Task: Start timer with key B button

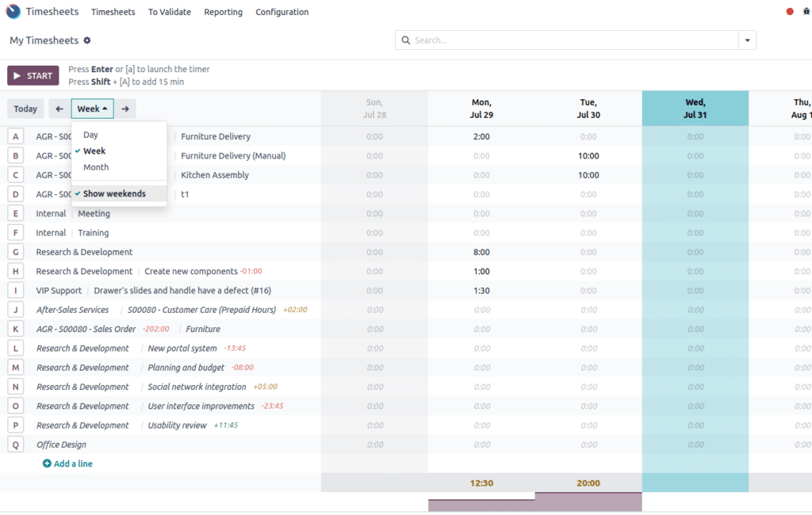Action: point(16,156)
